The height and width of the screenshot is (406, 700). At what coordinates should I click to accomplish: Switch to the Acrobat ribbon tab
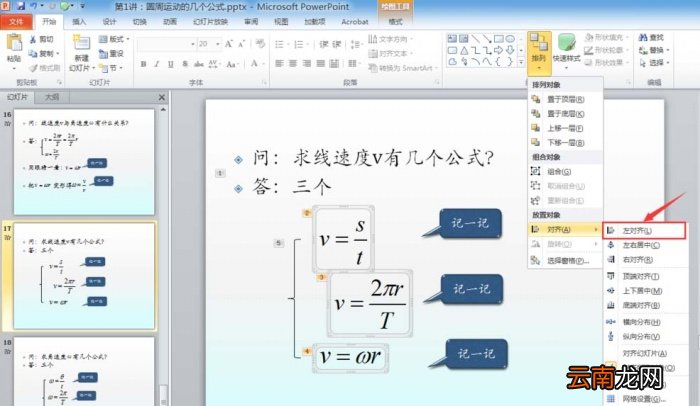[355, 21]
